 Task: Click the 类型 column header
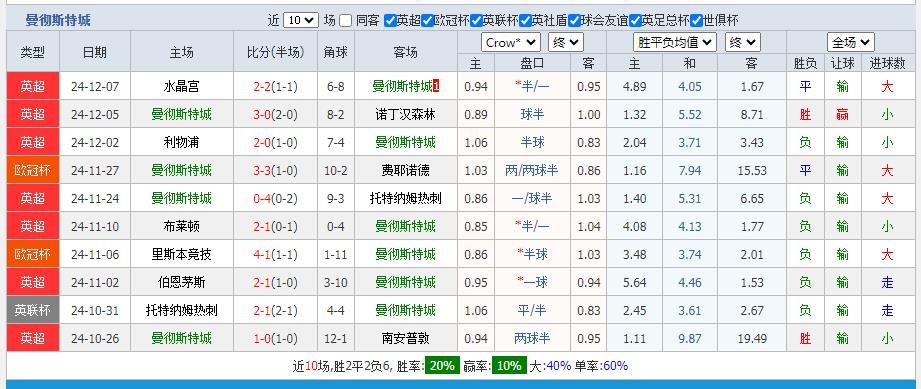[33, 52]
